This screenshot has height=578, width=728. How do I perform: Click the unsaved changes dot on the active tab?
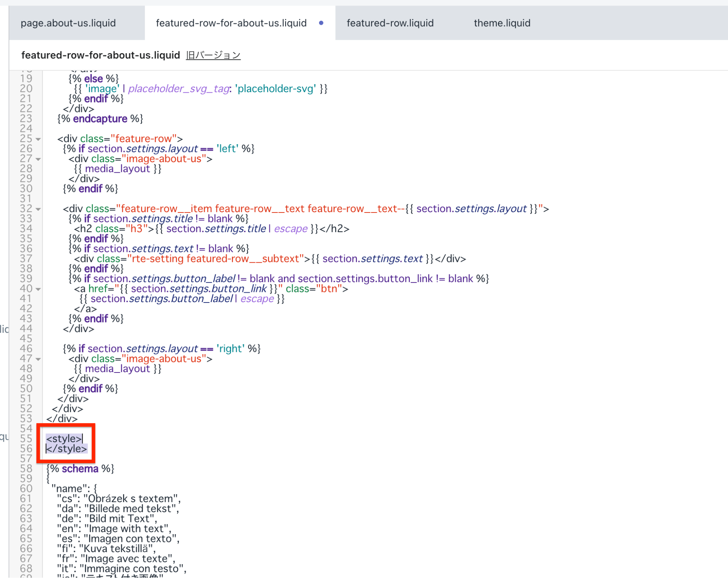pyautogui.click(x=321, y=23)
